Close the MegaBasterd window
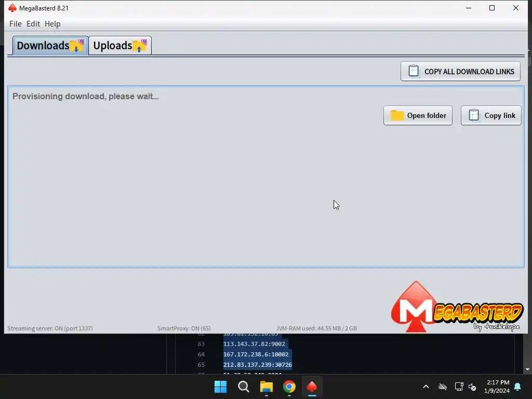The height and width of the screenshot is (399, 532). click(516, 8)
